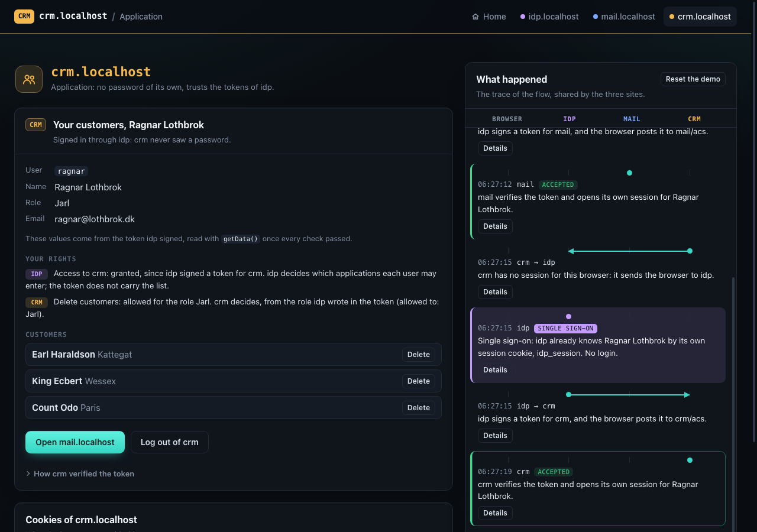Click the BROWSER column header in trace
This screenshot has height=532, width=757.
(507, 119)
